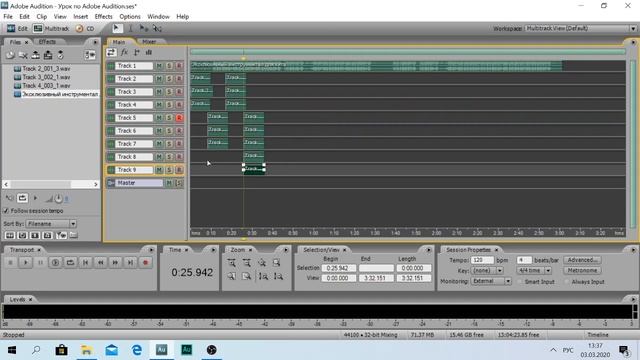Open the Selection/View panel options menu

point(429,250)
